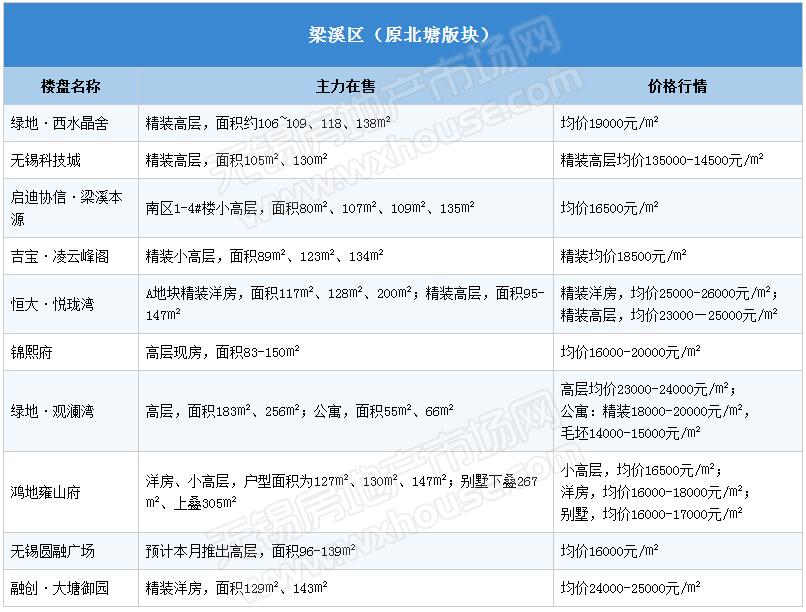Click the 锦熙府 property name
This screenshot has height=612, width=806.
(x=31, y=352)
